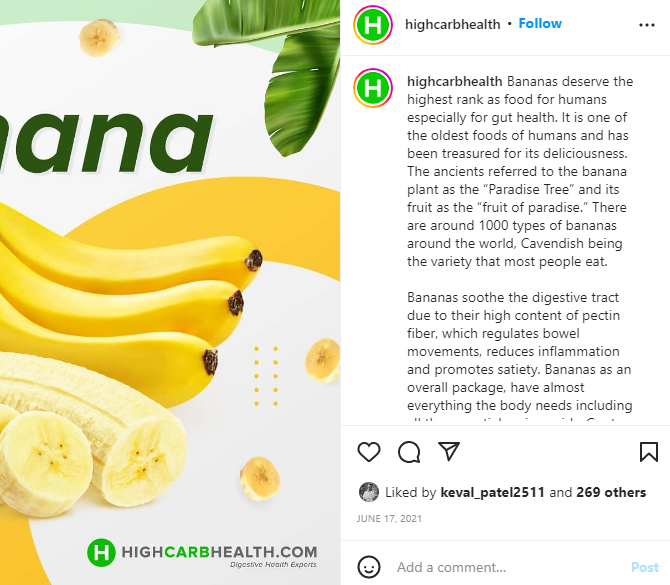Click the banana post image

[x=170, y=292]
